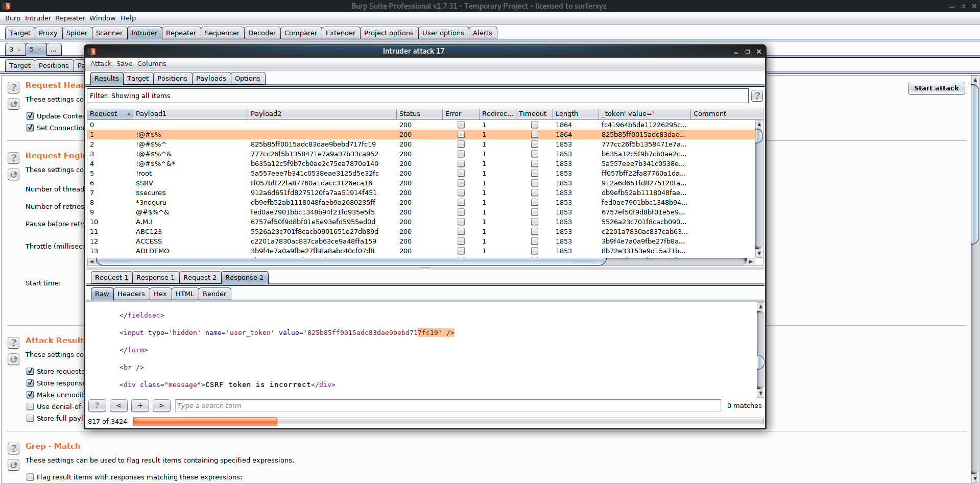Sort results by Payload2 column
Image resolution: width=980 pixels, height=484 pixels.
(322, 113)
